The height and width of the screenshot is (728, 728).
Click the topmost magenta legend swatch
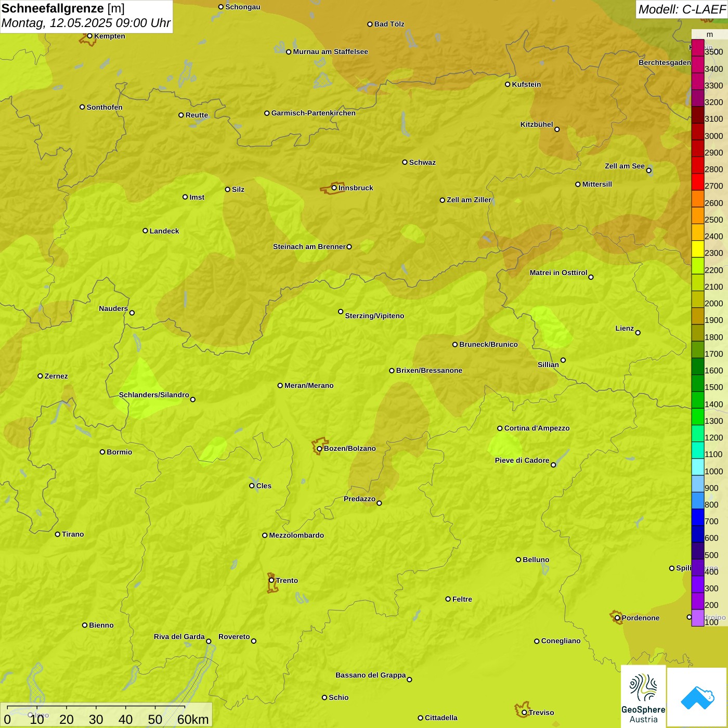(x=698, y=48)
